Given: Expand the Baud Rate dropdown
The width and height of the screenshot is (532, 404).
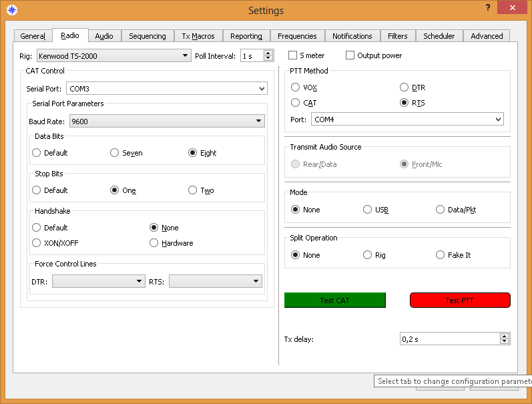Looking at the screenshot, I should (167, 122).
